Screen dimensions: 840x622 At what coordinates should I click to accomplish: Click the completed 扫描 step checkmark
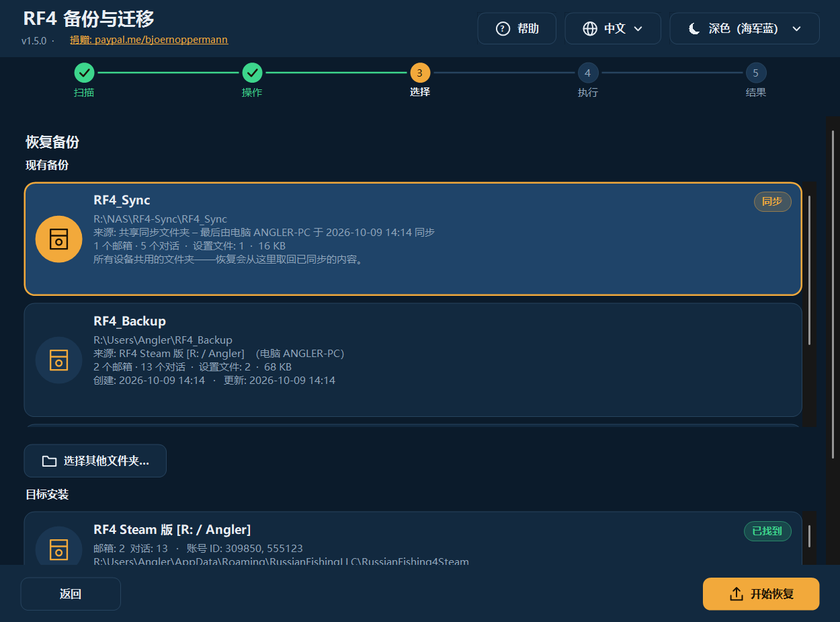pyautogui.click(x=84, y=73)
